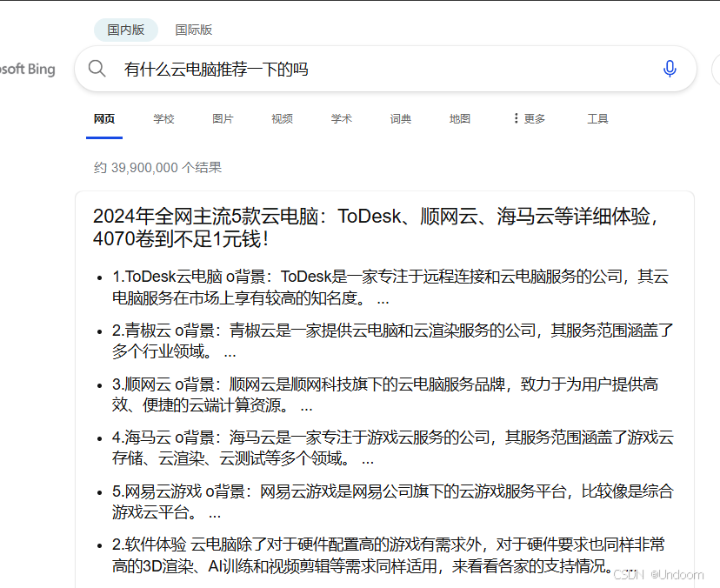
Task: Expand the 更多 menu
Action: click(x=530, y=119)
